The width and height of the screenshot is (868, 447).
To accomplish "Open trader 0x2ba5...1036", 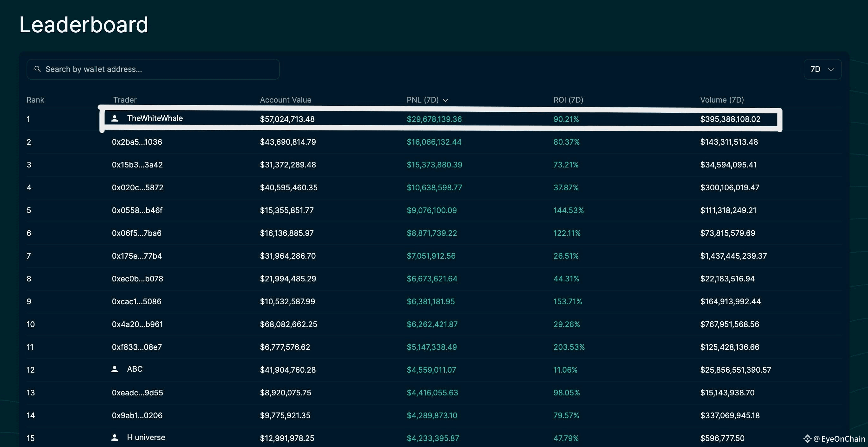I will tap(137, 142).
